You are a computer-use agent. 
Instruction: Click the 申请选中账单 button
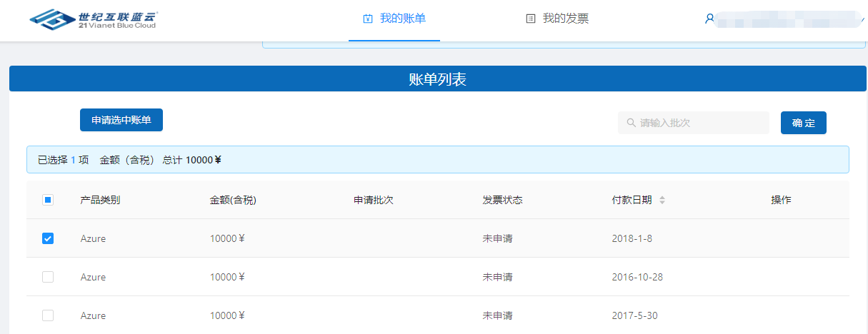click(121, 120)
